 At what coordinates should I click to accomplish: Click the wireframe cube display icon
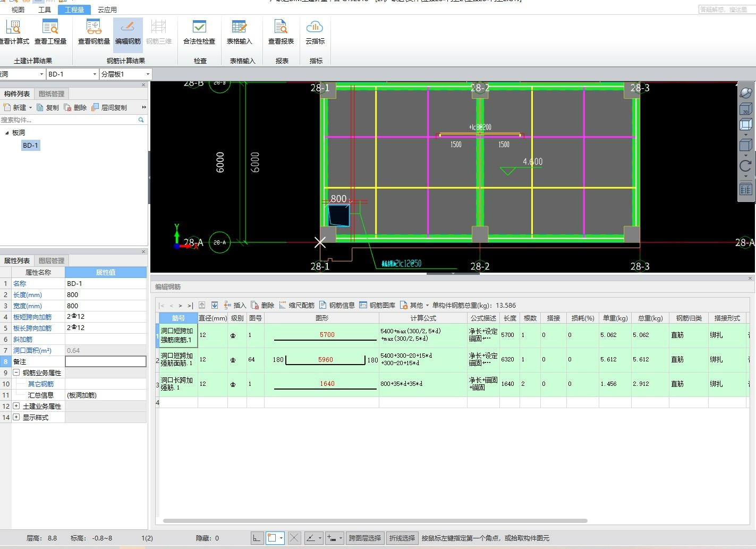[x=746, y=125]
